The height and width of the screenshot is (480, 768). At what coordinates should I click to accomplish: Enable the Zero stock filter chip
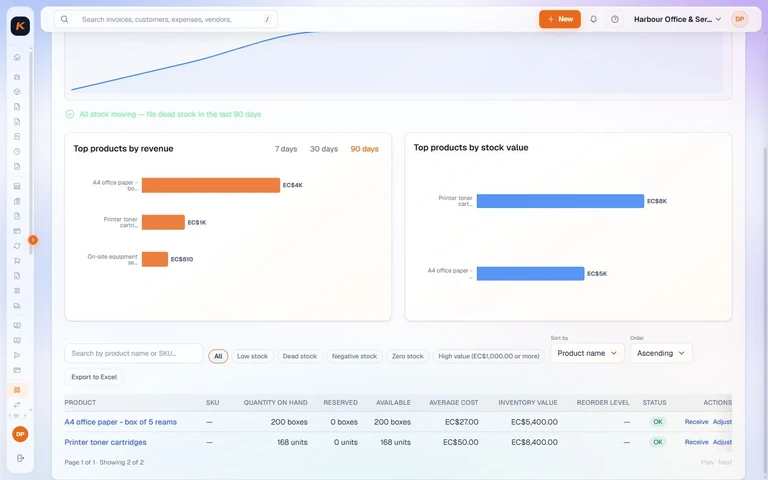pos(408,356)
